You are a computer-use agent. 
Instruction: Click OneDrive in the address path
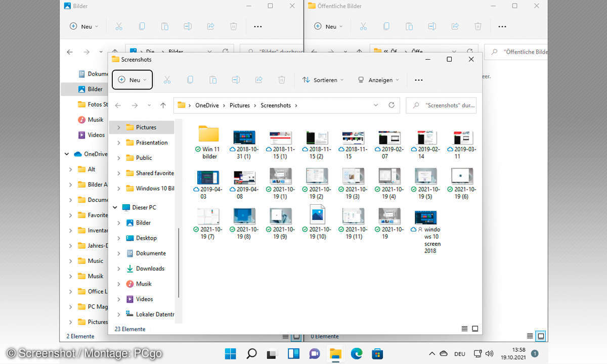[x=207, y=106]
